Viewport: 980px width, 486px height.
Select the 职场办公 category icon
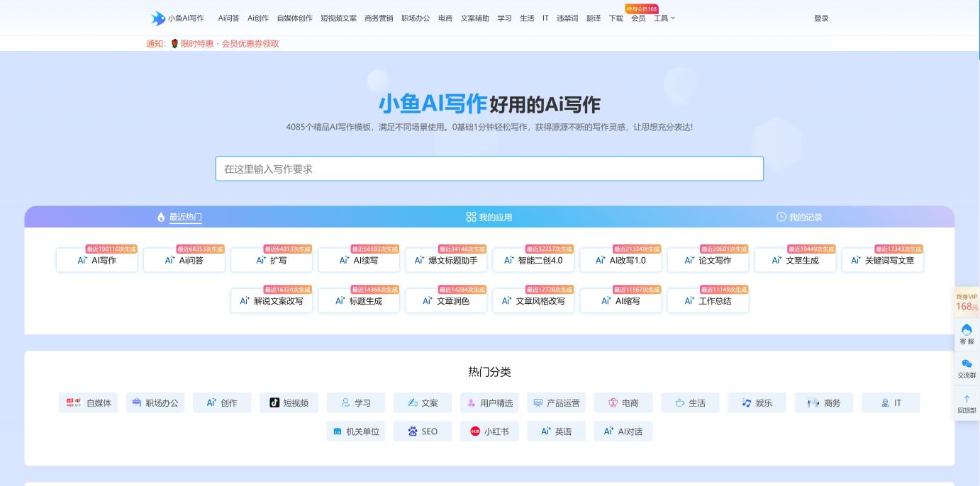click(x=137, y=402)
